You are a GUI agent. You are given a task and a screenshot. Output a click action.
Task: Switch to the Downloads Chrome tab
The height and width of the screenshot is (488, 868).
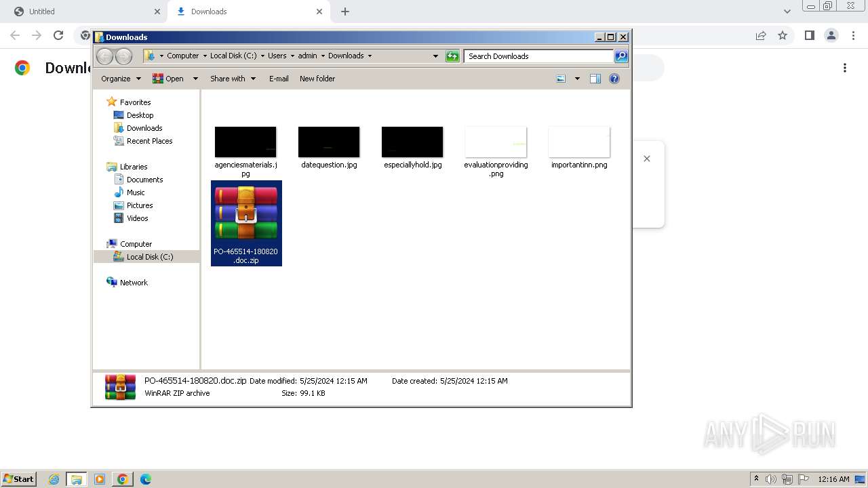click(x=248, y=12)
